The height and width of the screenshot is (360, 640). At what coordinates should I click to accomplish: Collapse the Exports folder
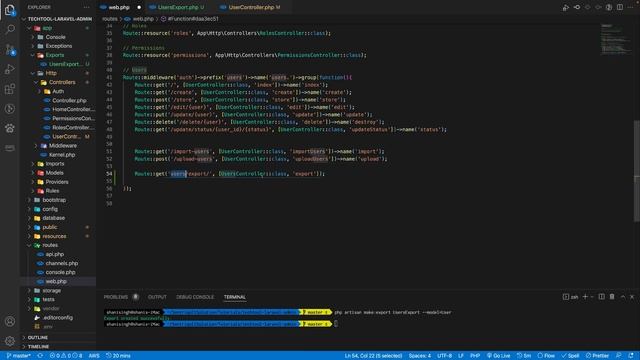(59, 55)
